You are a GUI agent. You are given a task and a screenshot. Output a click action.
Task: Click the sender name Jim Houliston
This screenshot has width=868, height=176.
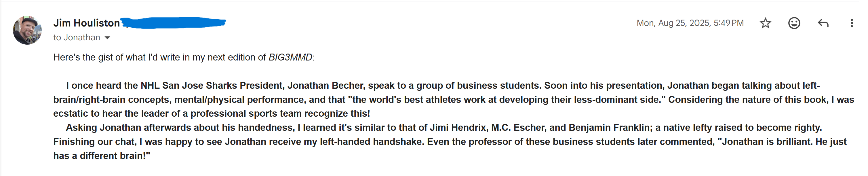point(87,23)
